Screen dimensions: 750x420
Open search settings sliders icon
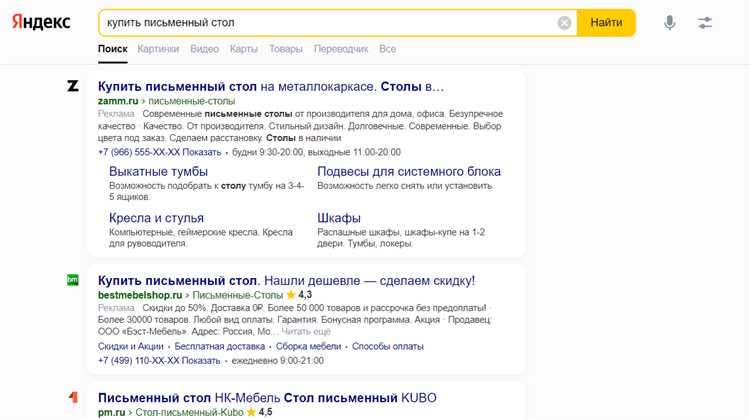point(705,22)
